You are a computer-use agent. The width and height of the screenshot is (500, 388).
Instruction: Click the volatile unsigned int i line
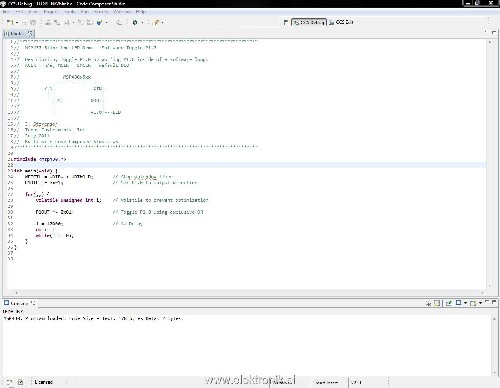[68, 200]
